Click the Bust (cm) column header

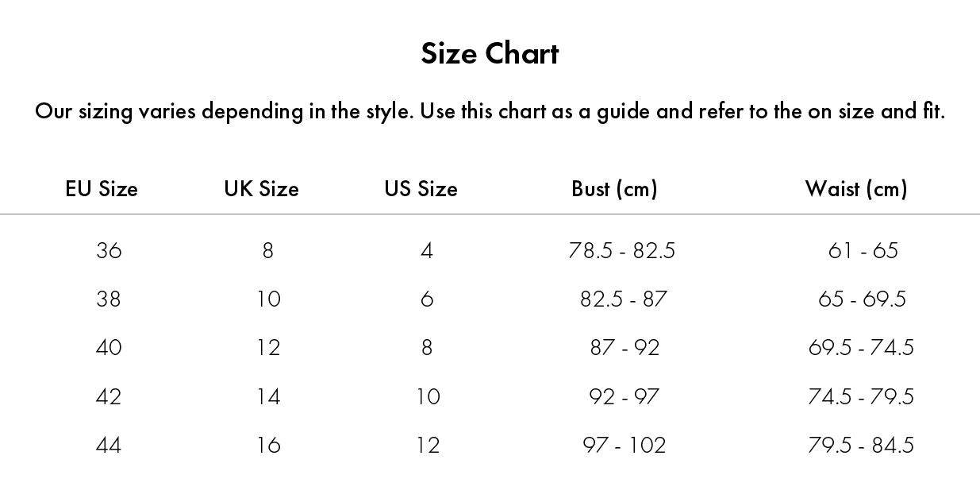tap(614, 189)
